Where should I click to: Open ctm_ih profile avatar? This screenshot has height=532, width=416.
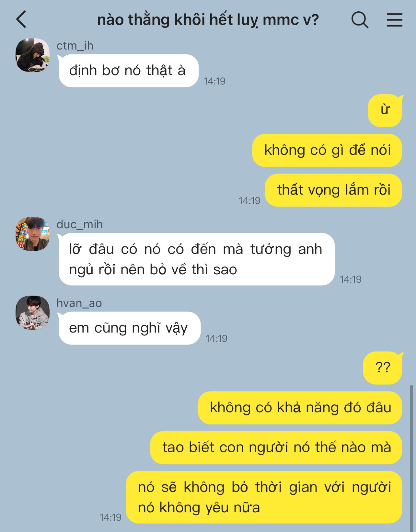pos(32,55)
